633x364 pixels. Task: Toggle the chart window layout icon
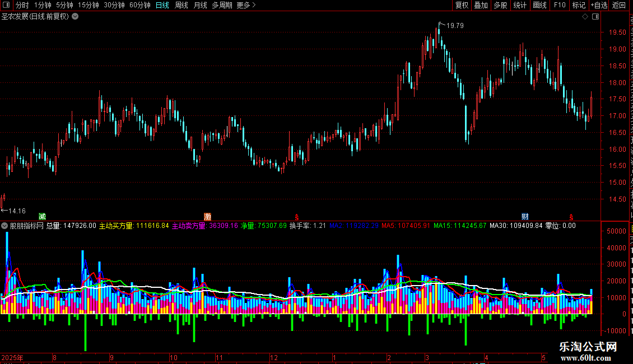click(x=595, y=17)
